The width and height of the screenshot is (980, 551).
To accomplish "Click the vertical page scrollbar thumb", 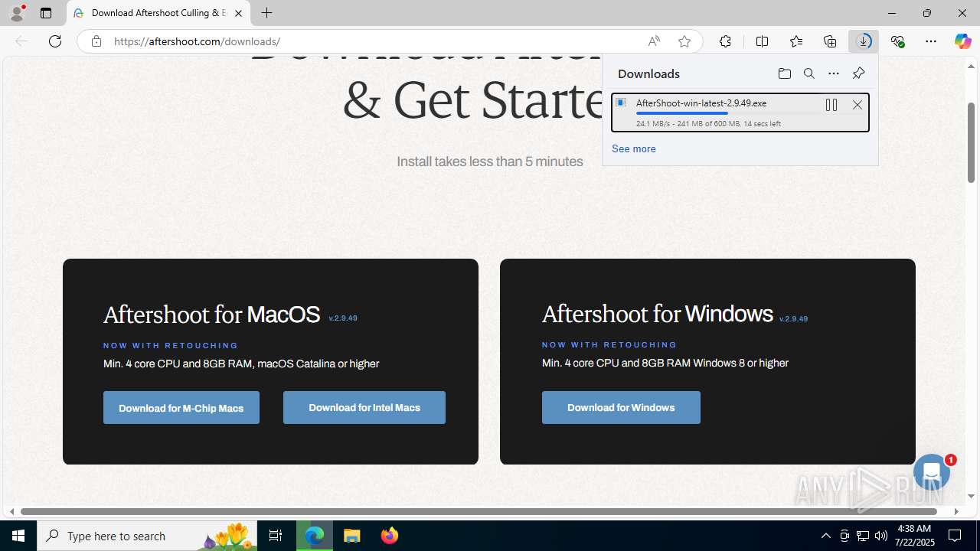I will tap(971, 142).
